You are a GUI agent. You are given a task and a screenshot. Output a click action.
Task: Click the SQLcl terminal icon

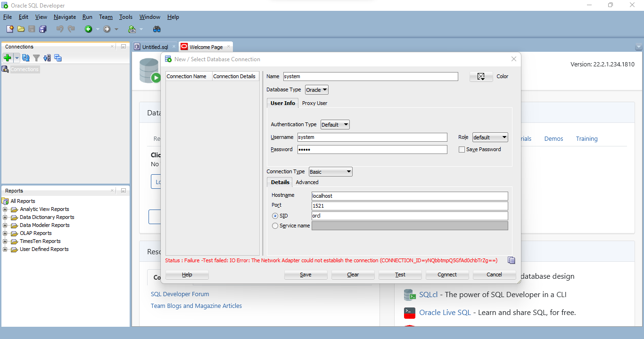point(410,295)
